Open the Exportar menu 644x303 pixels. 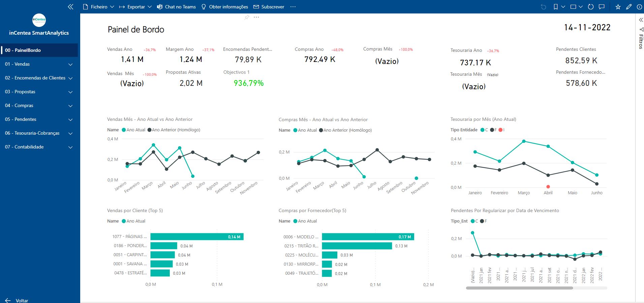click(135, 7)
